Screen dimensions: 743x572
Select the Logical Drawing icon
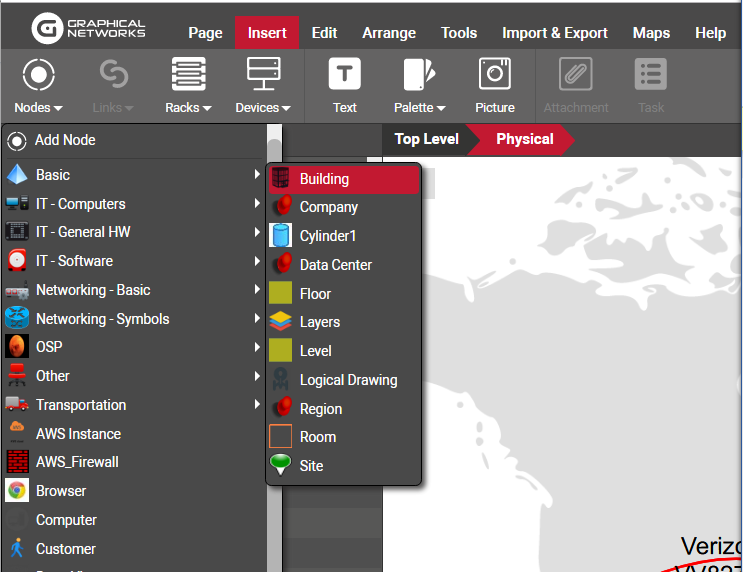tap(281, 380)
